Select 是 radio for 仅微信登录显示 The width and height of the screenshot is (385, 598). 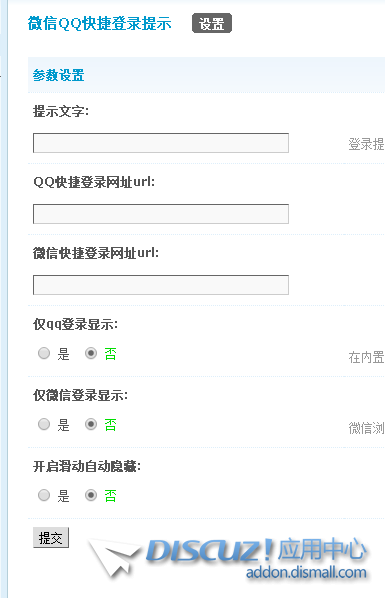coord(44,424)
